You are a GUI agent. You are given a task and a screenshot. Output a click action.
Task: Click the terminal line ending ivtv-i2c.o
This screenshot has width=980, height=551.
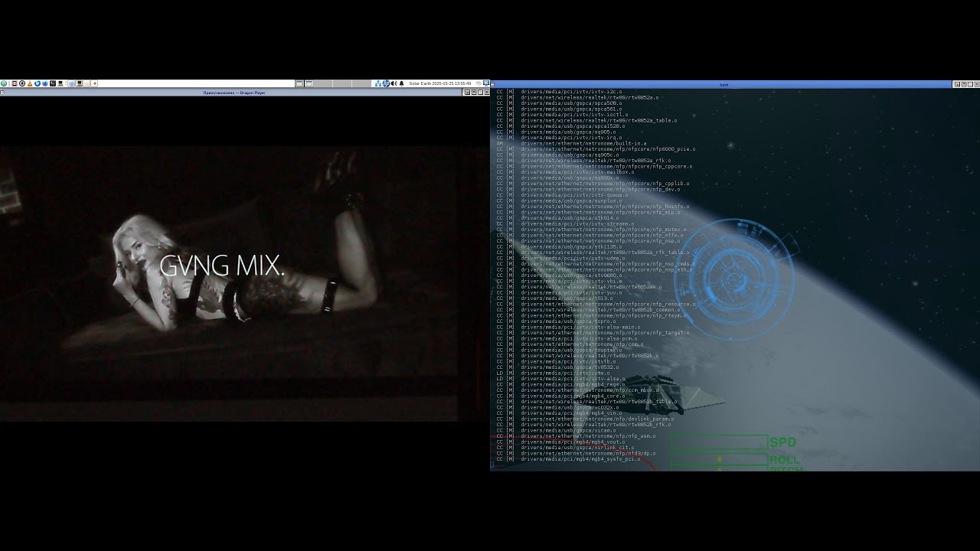[559, 92]
